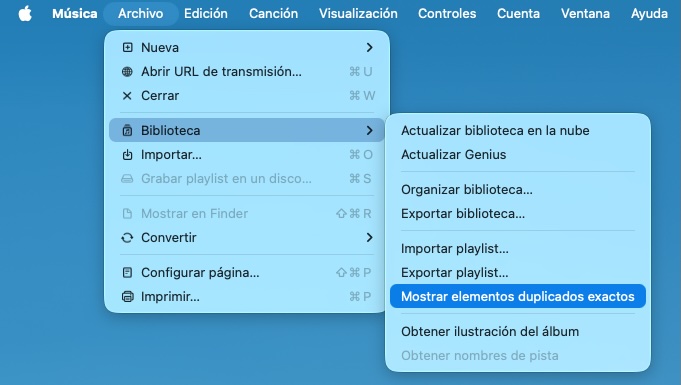The width and height of the screenshot is (681, 385).
Task: Click the Biblioteca music library icon
Action: point(127,130)
